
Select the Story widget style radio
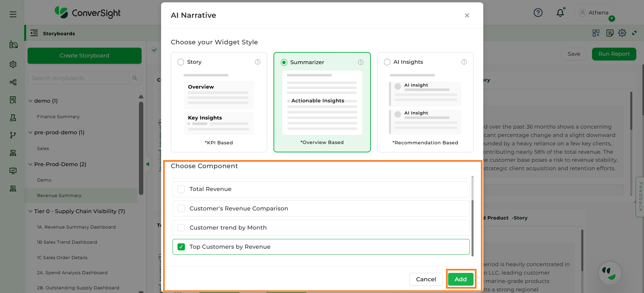[x=181, y=62]
